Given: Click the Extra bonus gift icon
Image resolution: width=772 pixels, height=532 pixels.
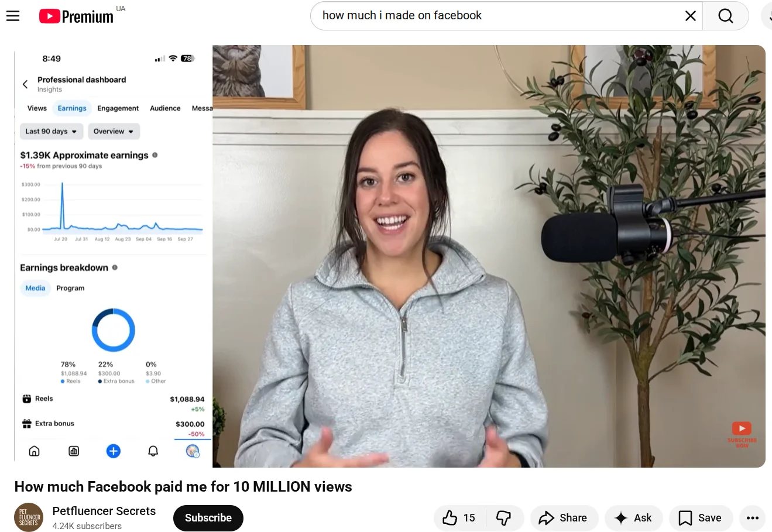Looking at the screenshot, I should [x=27, y=423].
